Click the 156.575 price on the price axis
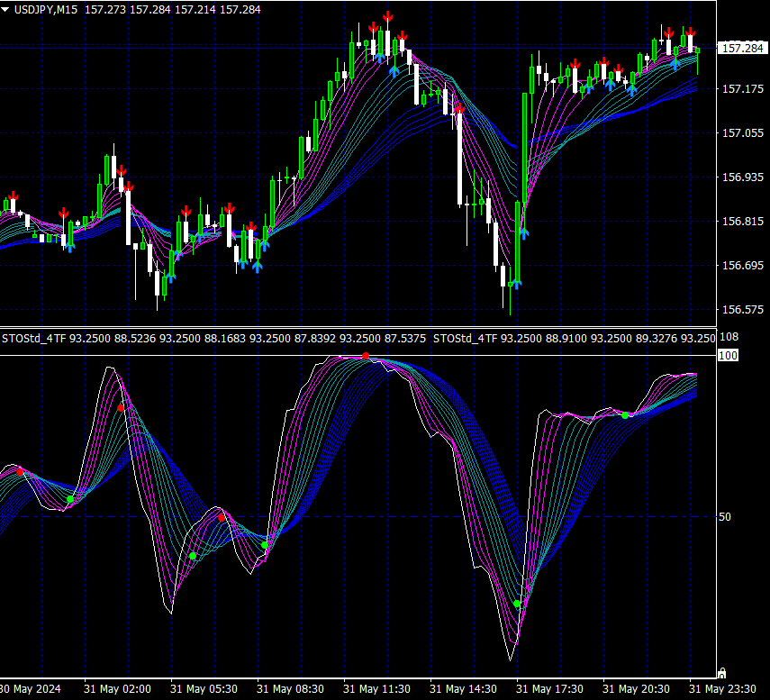 tap(741, 310)
